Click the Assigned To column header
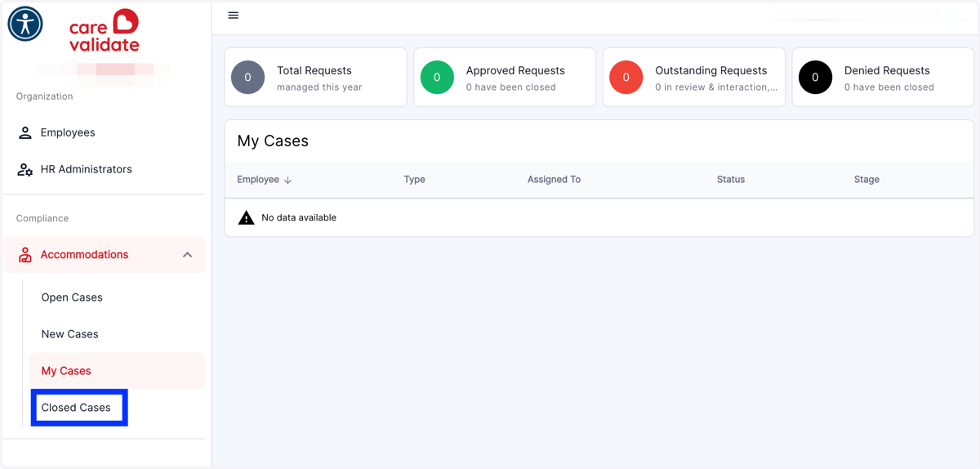This screenshot has height=469, width=980. click(x=554, y=180)
